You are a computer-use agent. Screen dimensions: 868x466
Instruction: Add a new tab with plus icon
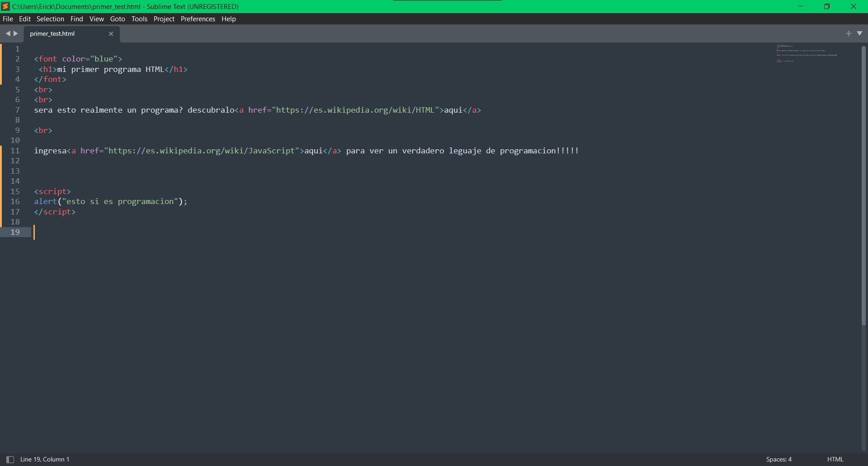pos(849,33)
